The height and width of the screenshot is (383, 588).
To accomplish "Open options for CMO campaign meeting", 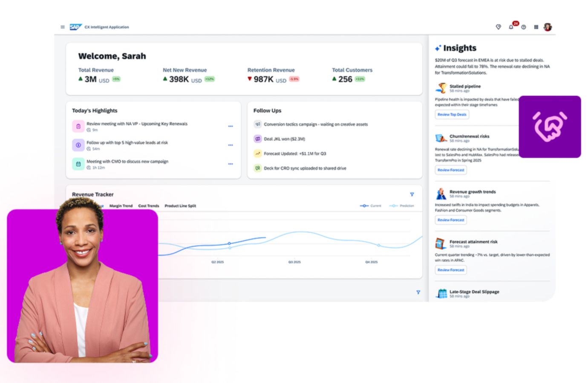I will point(231,164).
